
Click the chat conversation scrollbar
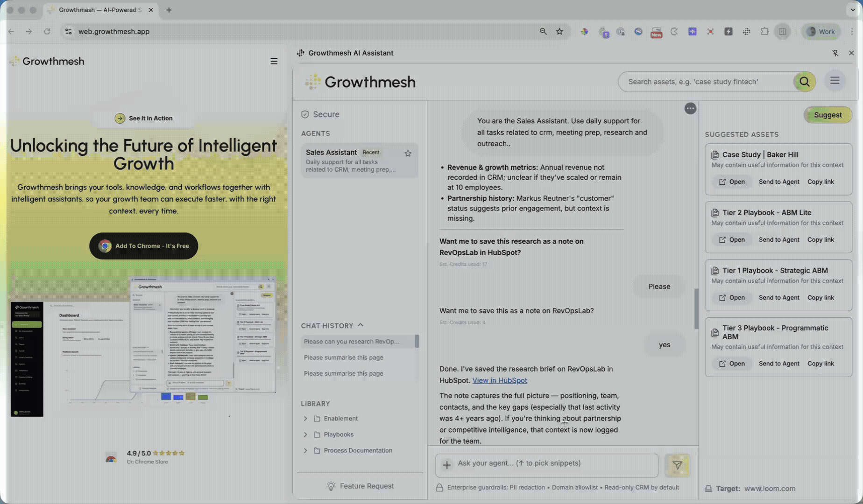[696, 308]
